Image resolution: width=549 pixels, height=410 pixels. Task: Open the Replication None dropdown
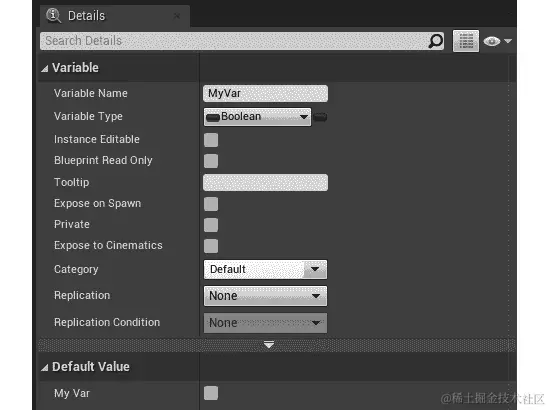pos(265,296)
